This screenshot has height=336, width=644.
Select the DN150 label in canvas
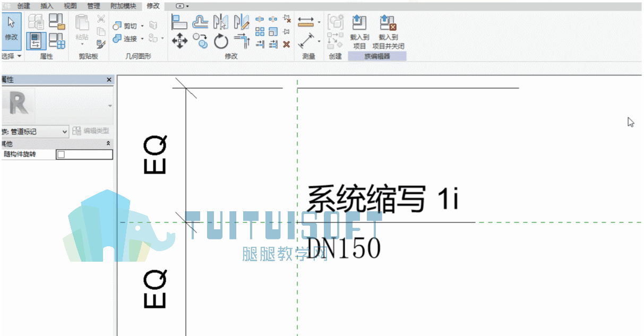click(344, 248)
